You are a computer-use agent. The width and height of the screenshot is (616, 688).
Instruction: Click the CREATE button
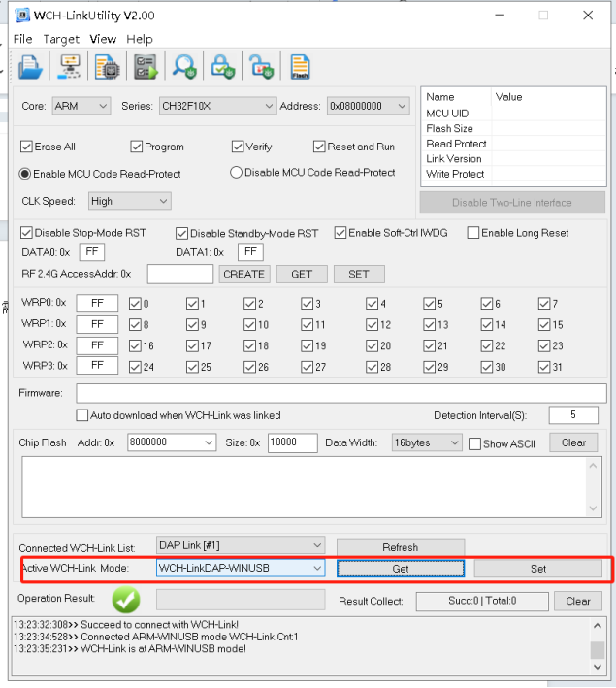click(x=243, y=275)
